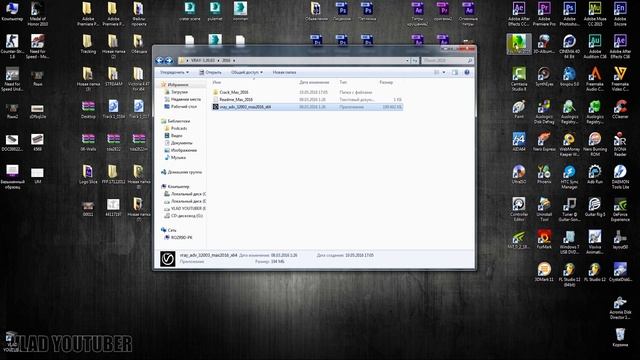Open GeForce Experience desktop shortcut
Image resolution: width=640 pixels, height=360 pixels.
point(620,209)
